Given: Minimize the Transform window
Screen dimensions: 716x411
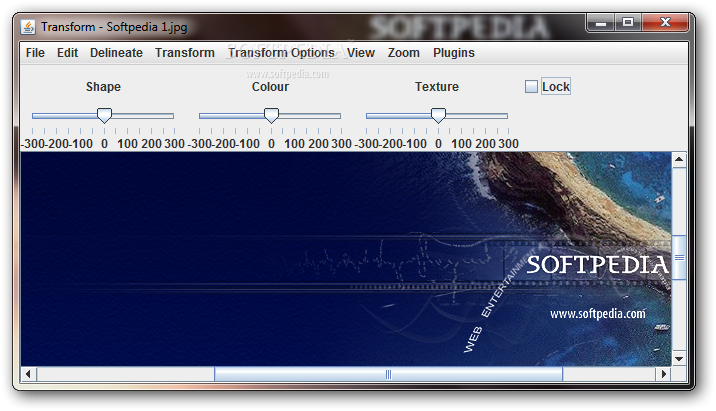Looking at the screenshot, I should (601, 22).
